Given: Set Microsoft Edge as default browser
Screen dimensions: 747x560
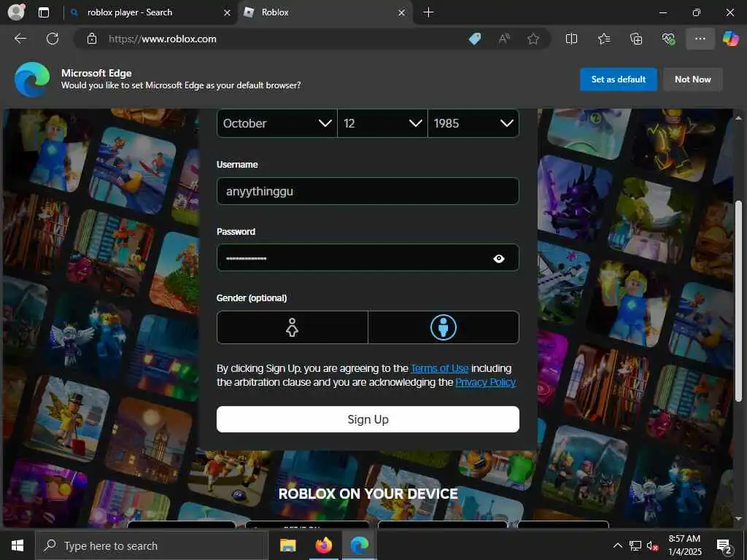Looking at the screenshot, I should (619, 79).
